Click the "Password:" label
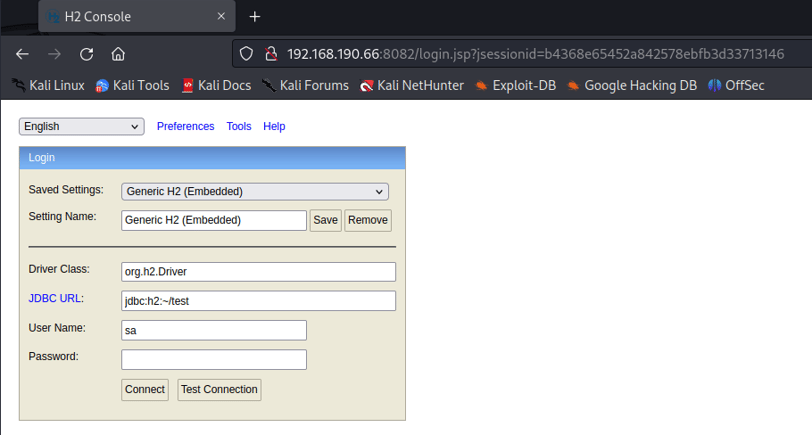Viewport: 812px width, 435px height. click(53, 356)
